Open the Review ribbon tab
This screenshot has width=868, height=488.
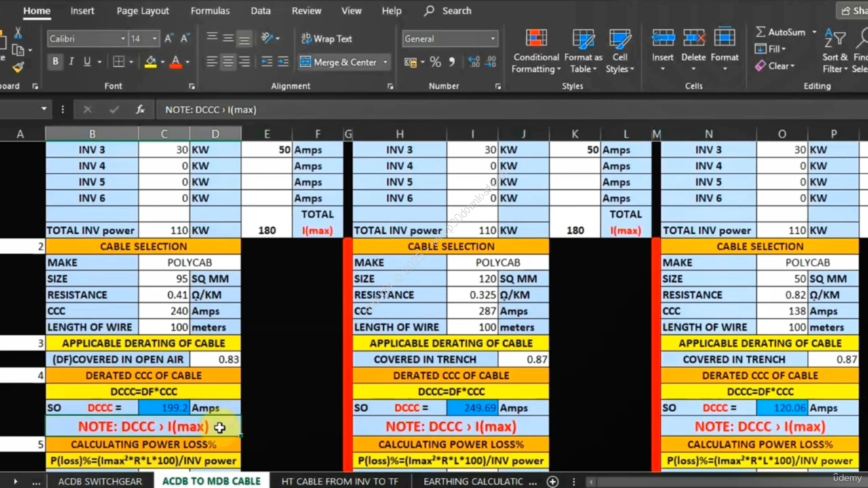pos(307,11)
